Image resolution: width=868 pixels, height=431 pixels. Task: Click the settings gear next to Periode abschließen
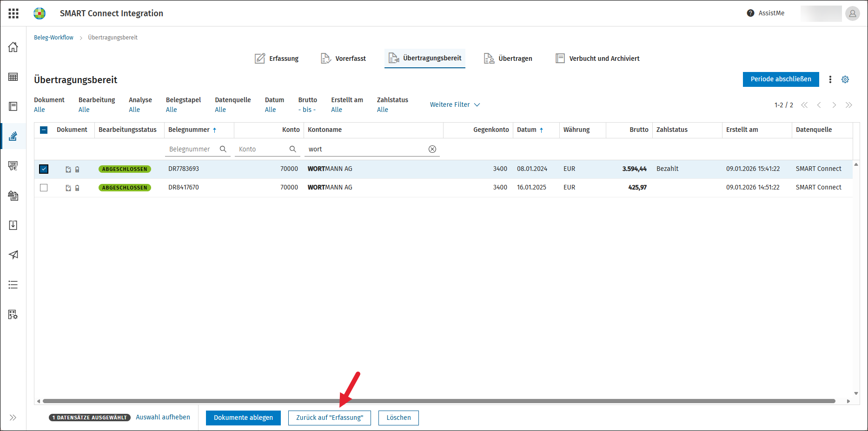(845, 79)
